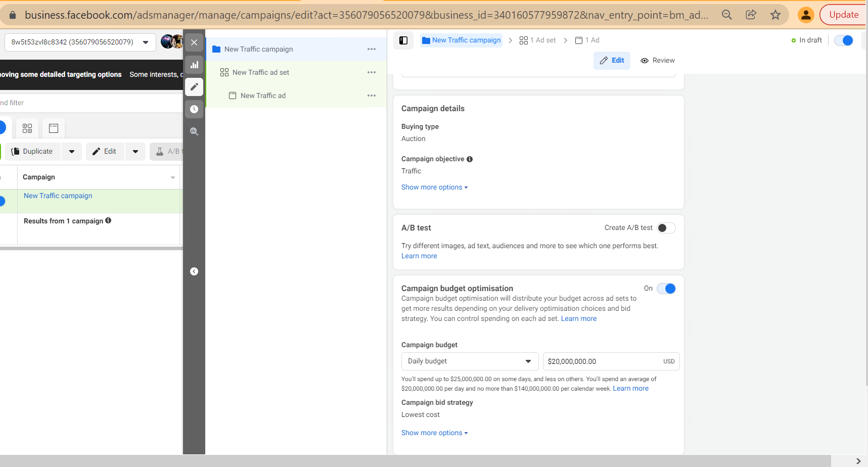This screenshot has height=467, width=868.
Task: Share this page via browser share icon
Action: 751,15
